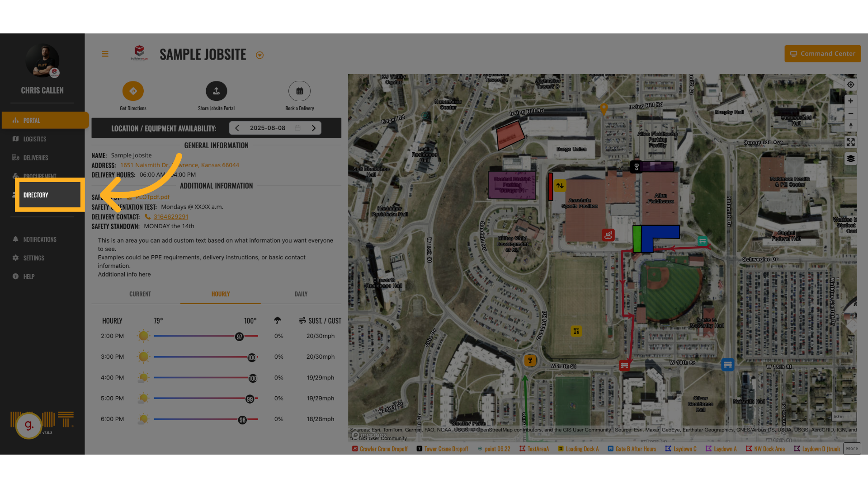
Task: Switch to the Daily weather tab
Action: pyautogui.click(x=301, y=294)
